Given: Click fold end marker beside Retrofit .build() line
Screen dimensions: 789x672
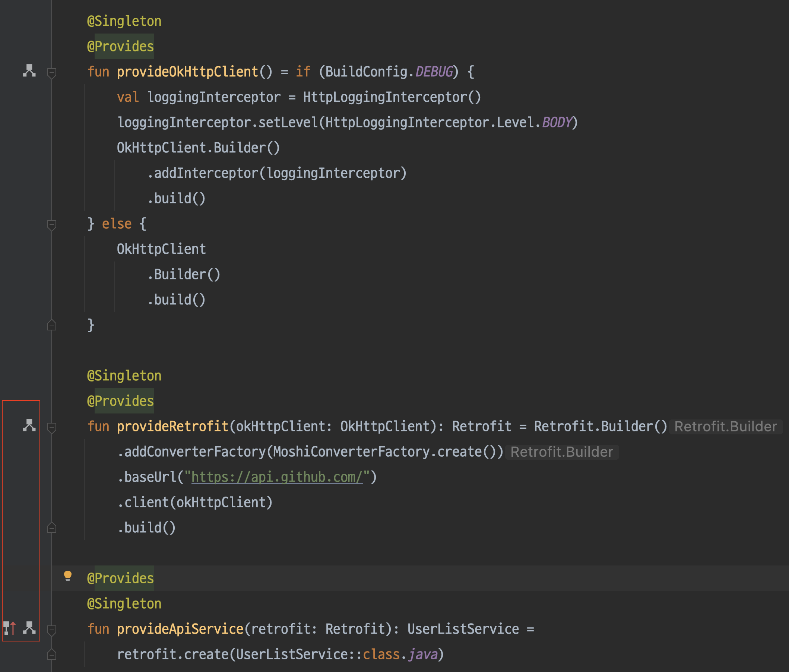Looking at the screenshot, I should click(52, 528).
